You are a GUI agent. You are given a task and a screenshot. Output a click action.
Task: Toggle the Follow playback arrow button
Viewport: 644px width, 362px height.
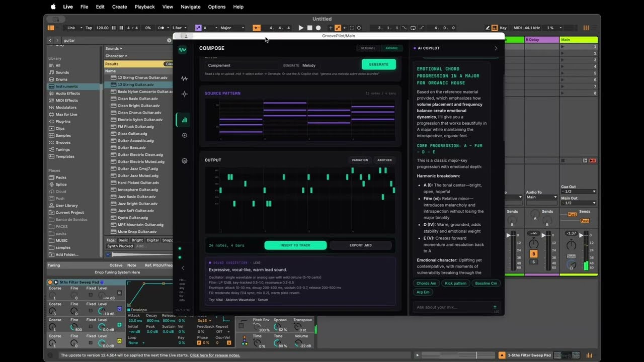(x=257, y=28)
